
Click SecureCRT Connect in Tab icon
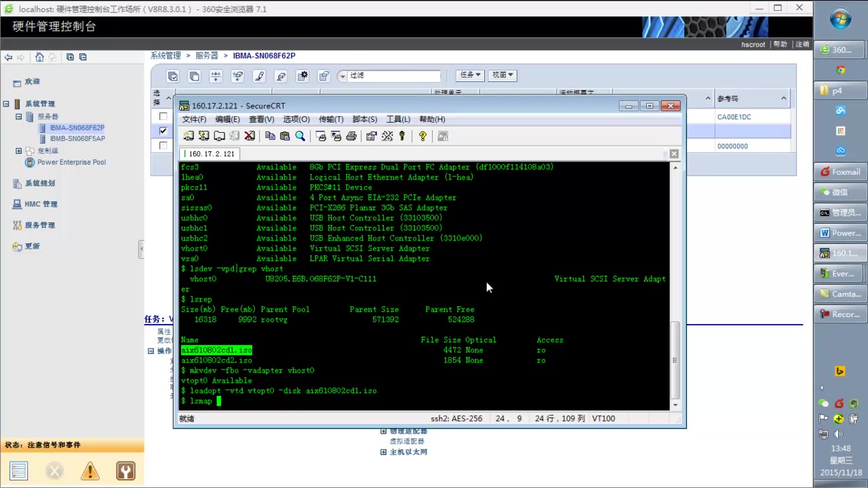[219, 136]
